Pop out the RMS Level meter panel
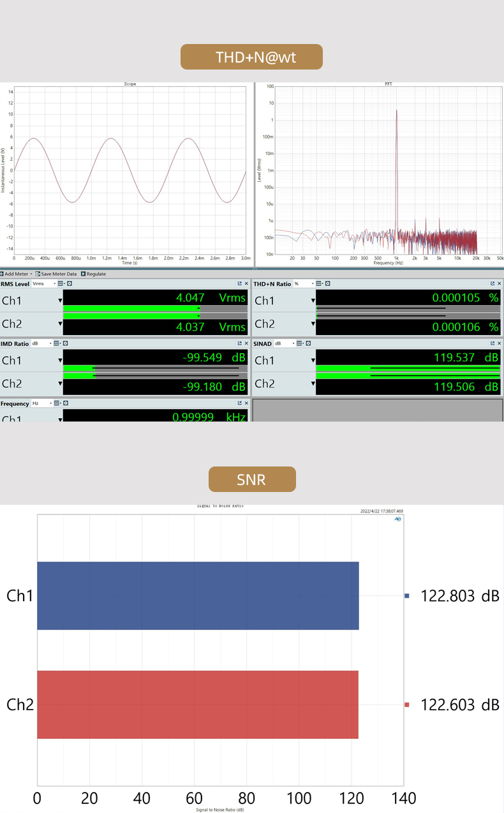The height and width of the screenshot is (813, 504). (240, 283)
